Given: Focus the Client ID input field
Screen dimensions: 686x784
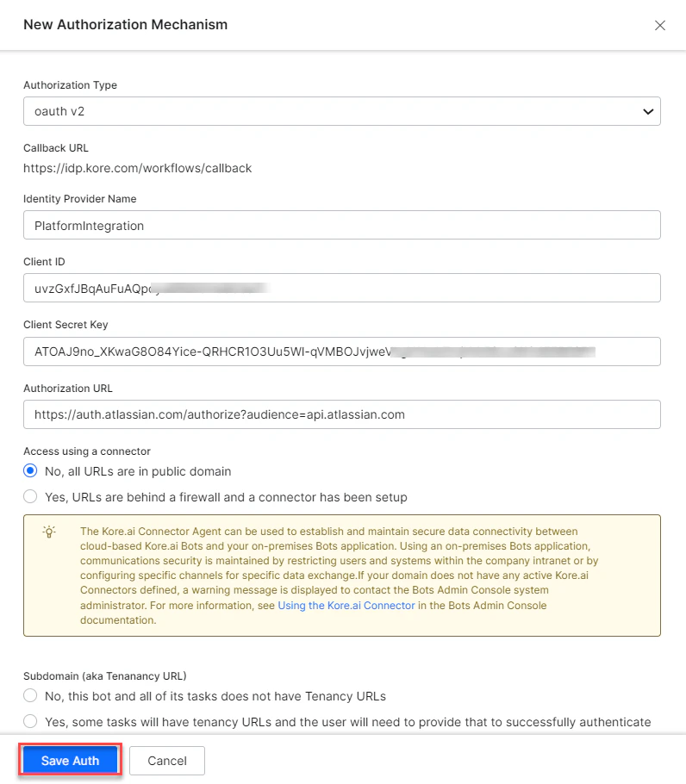Looking at the screenshot, I should point(342,287).
